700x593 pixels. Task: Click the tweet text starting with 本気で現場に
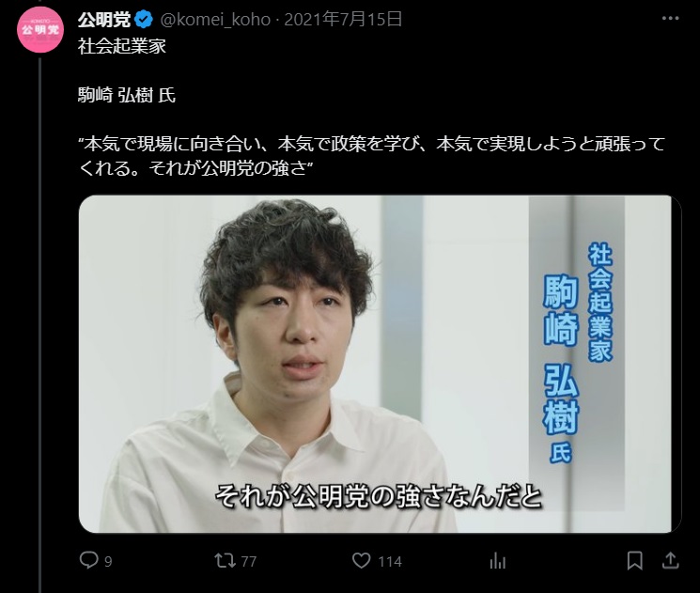point(371,156)
